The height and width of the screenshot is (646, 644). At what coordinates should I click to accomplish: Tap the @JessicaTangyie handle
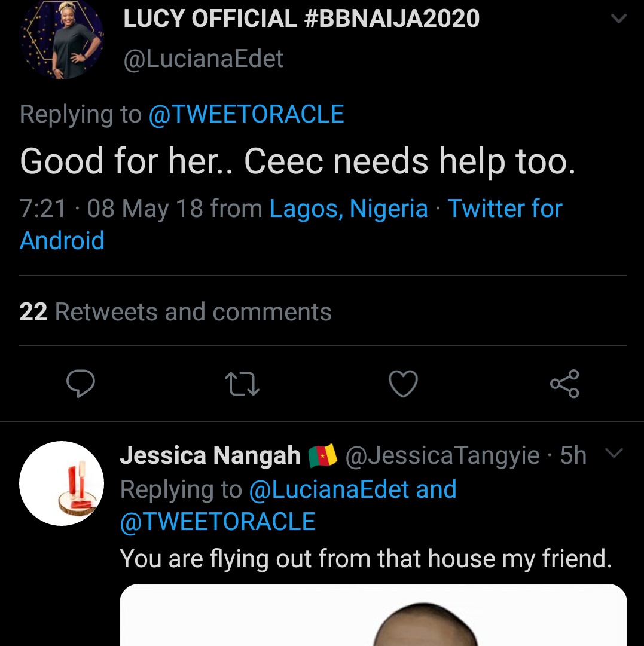442,456
